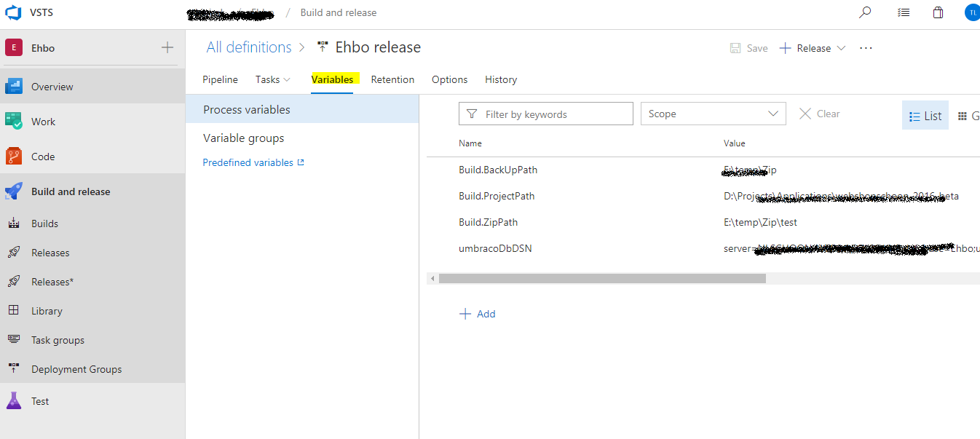Go back to All definitions

[x=249, y=47]
